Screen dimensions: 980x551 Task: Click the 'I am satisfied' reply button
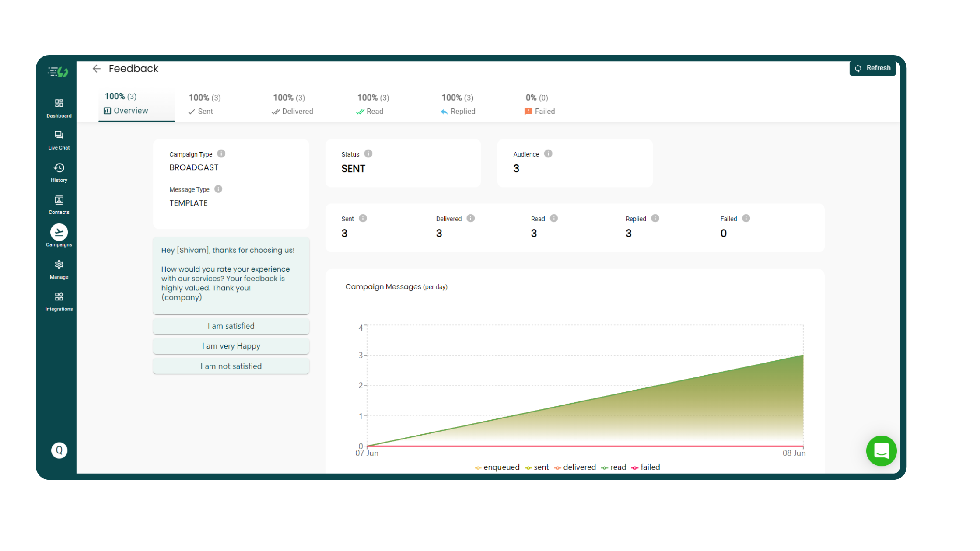point(231,326)
